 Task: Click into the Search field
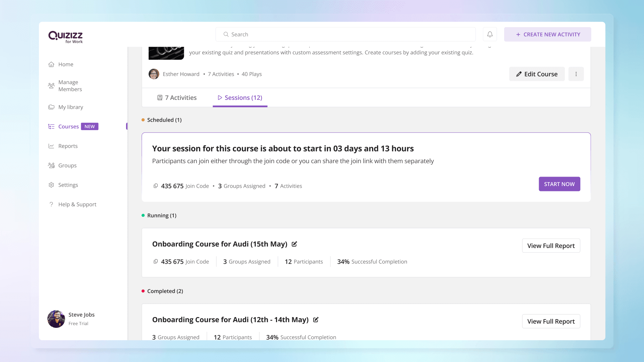tap(345, 35)
